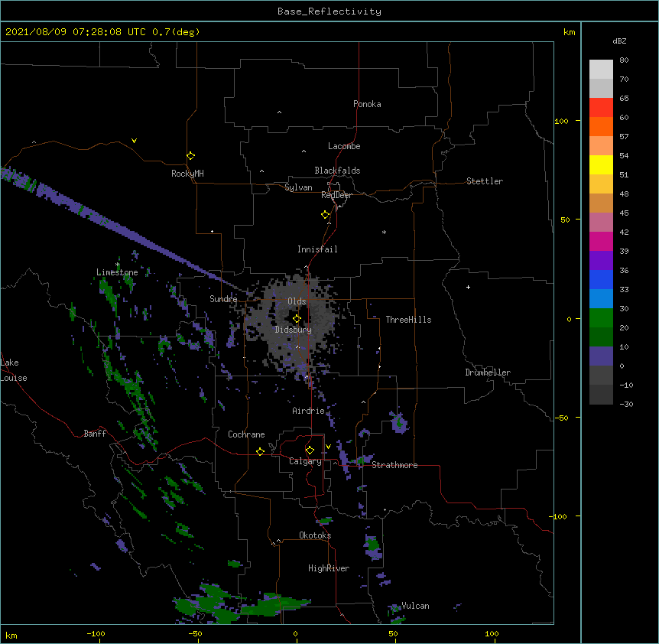This screenshot has width=659, height=644.
Task: Click the Ponoka city label
Action: pos(367,104)
